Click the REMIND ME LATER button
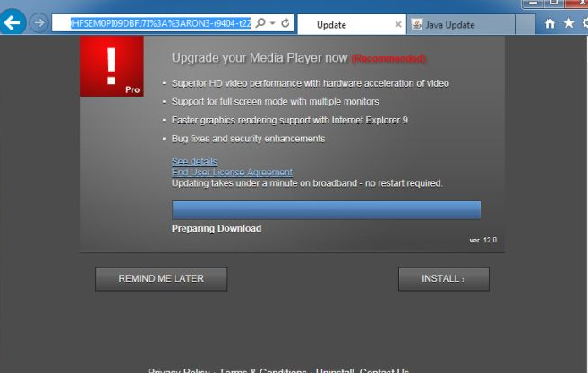This screenshot has height=373, width=588. point(161,279)
